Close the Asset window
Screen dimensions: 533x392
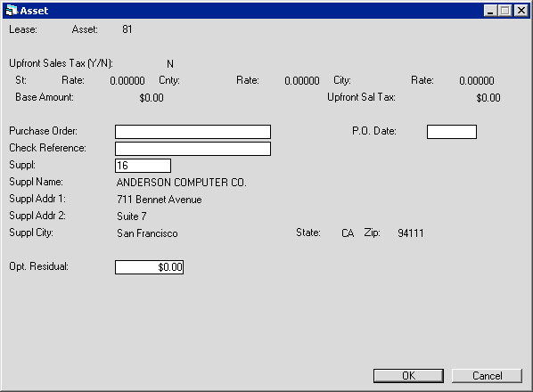[x=521, y=11]
